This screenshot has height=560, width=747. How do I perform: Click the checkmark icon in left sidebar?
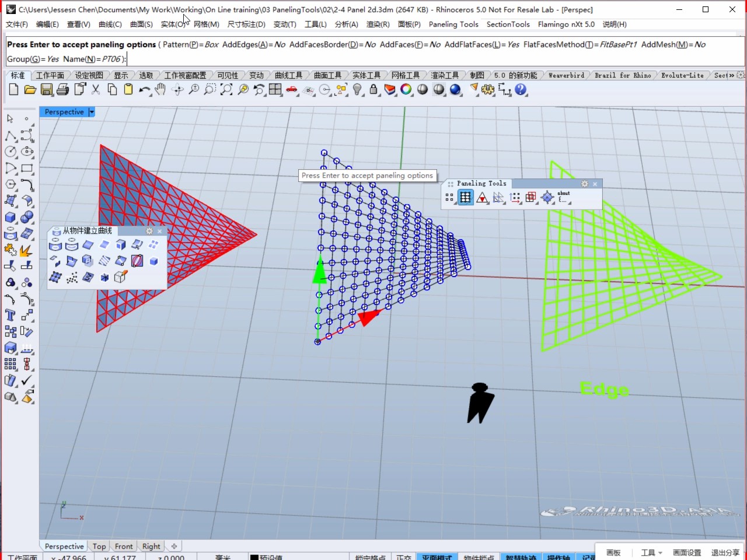[x=27, y=380]
